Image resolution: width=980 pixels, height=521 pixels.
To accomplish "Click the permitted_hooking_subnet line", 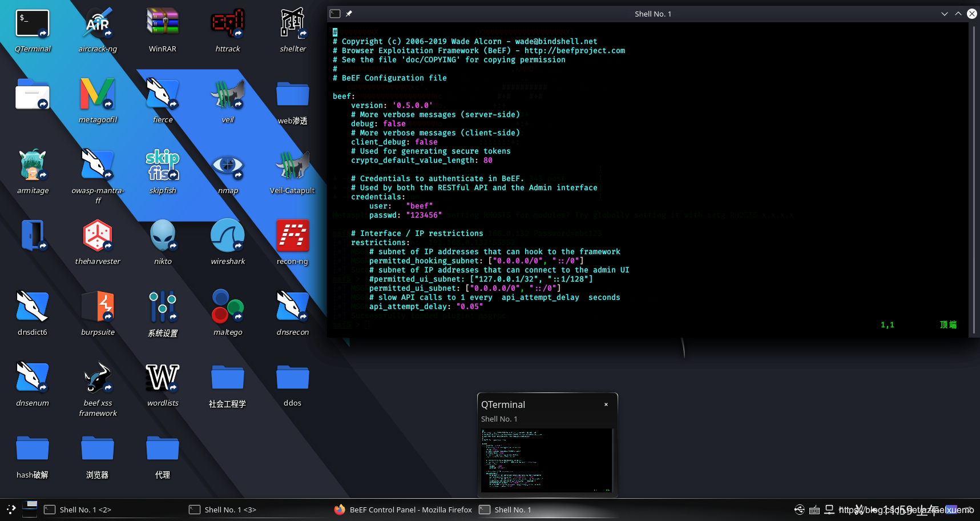I will pyautogui.click(x=477, y=260).
